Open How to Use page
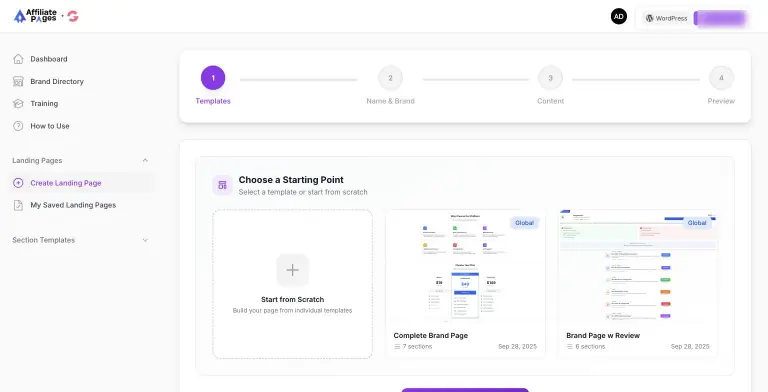The height and width of the screenshot is (392, 768). pos(50,126)
